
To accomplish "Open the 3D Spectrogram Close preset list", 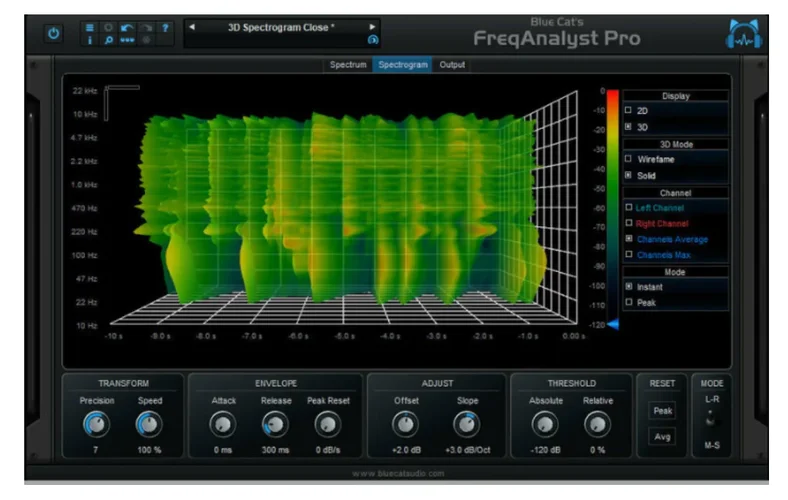I will [x=281, y=27].
